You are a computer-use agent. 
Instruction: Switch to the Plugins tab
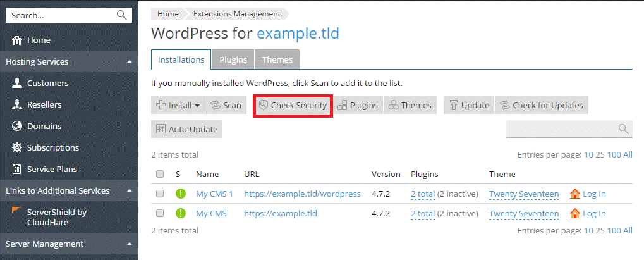(x=233, y=59)
